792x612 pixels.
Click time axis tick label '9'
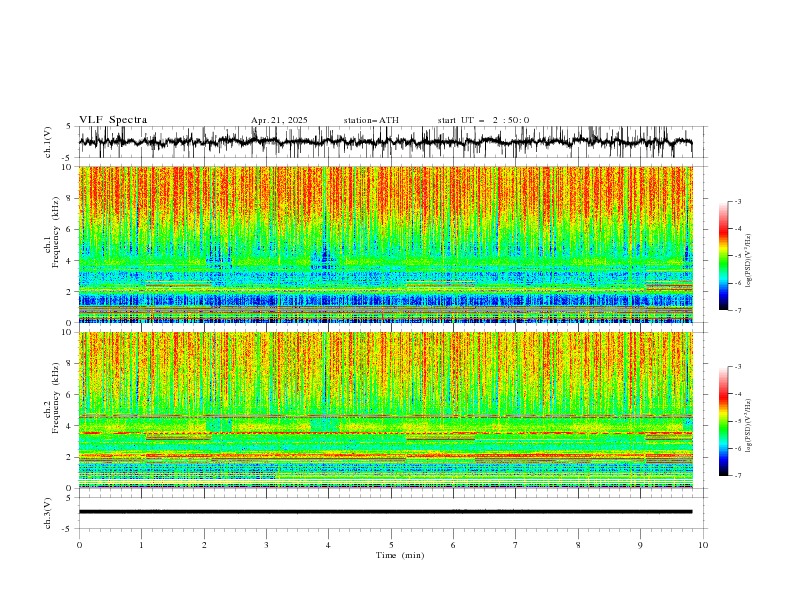coord(640,545)
